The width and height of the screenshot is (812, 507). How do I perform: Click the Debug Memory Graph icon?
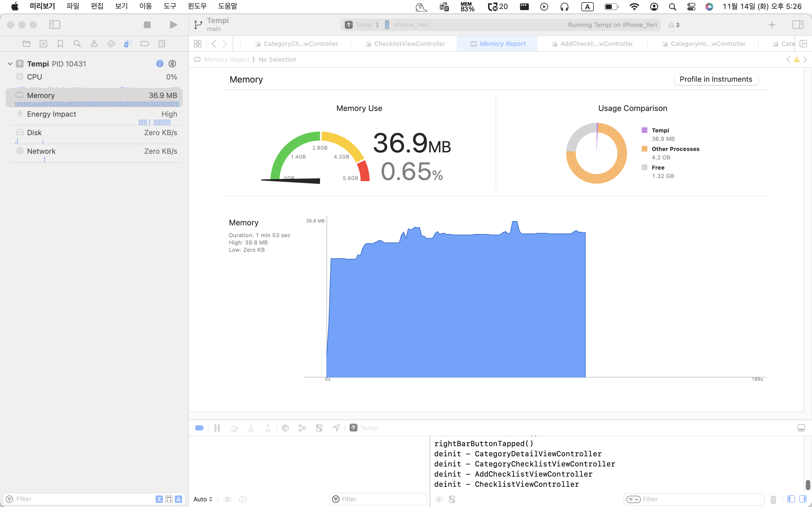coord(302,428)
